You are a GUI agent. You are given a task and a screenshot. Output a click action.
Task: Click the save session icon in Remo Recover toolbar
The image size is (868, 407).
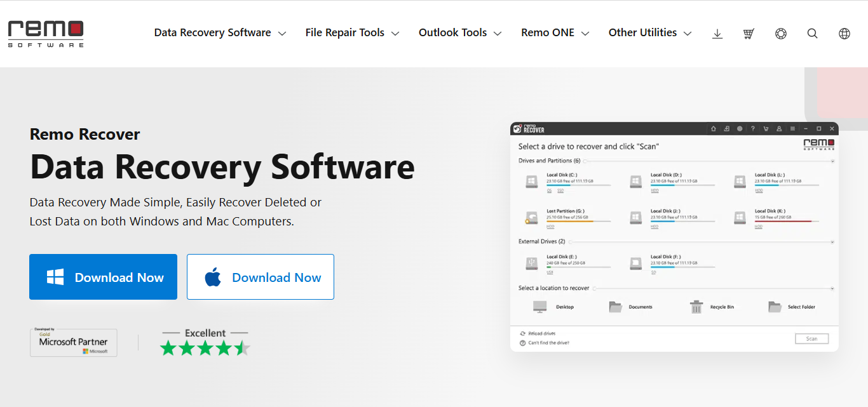click(x=726, y=129)
